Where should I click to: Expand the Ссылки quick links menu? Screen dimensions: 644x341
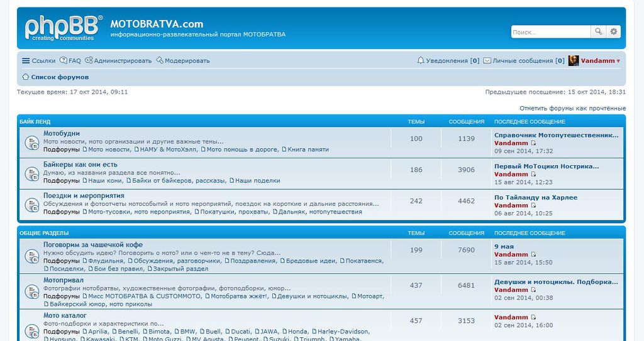point(38,61)
